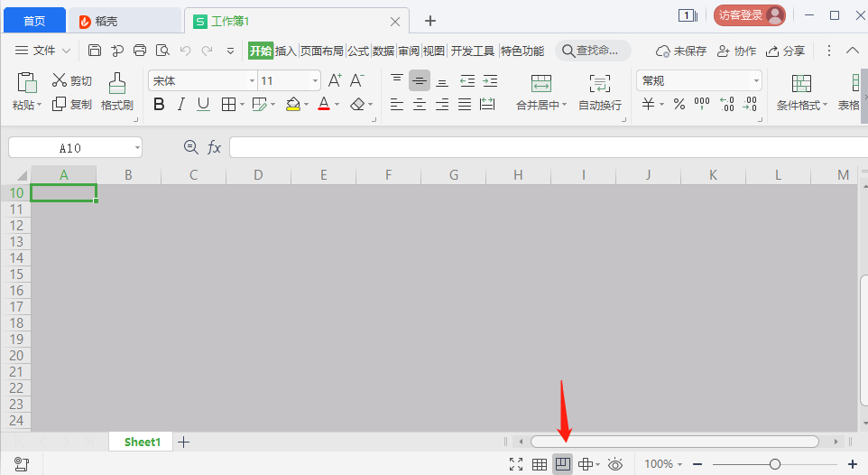
Task: Center text horizontally
Action: click(420, 104)
